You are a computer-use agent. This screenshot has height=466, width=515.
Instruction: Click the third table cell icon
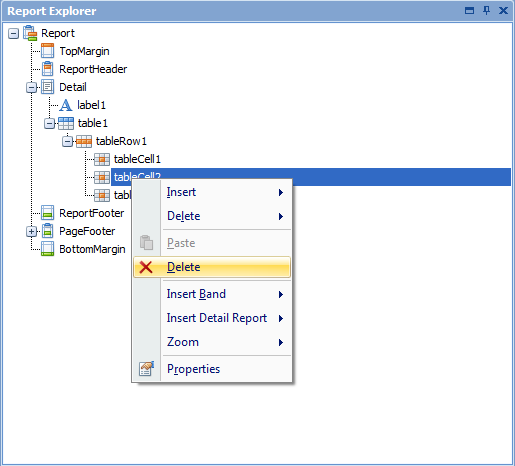pos(102,195)
